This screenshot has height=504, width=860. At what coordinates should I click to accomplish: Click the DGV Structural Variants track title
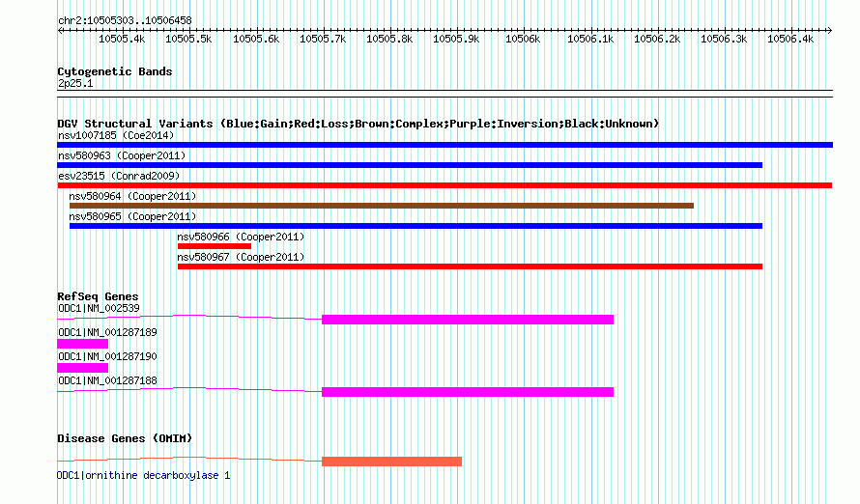358,124
